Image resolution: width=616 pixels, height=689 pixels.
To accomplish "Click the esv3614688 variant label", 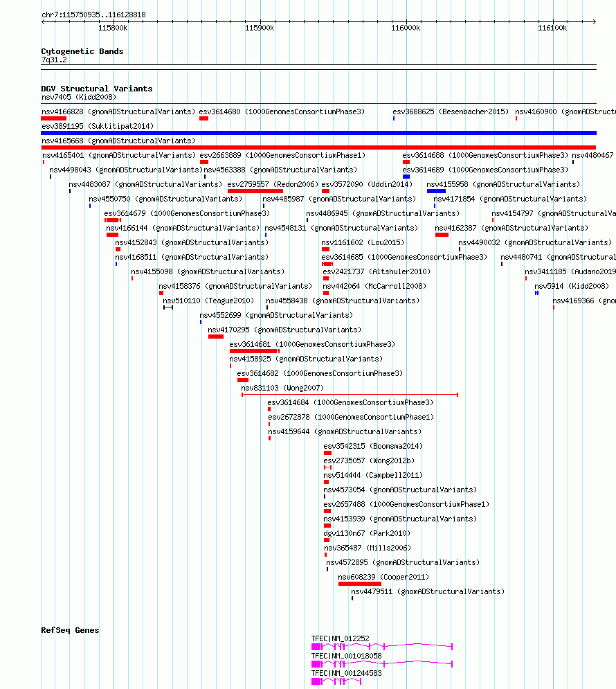I will [485, 155].
